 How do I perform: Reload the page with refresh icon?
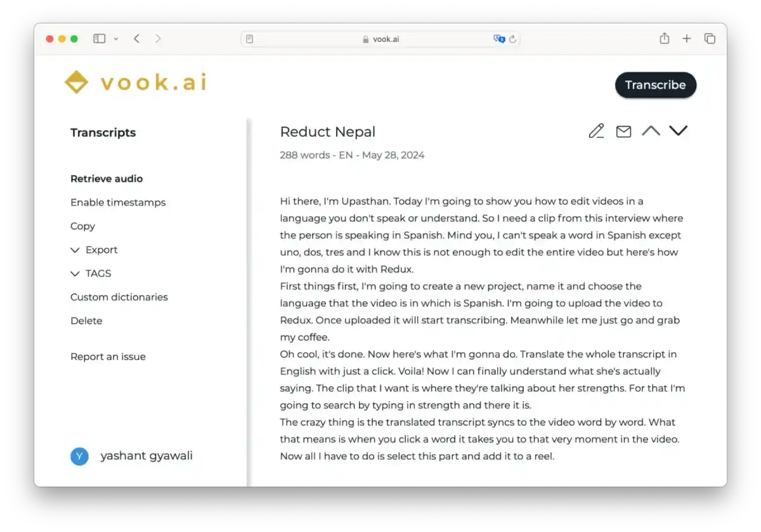pos(512,39)
